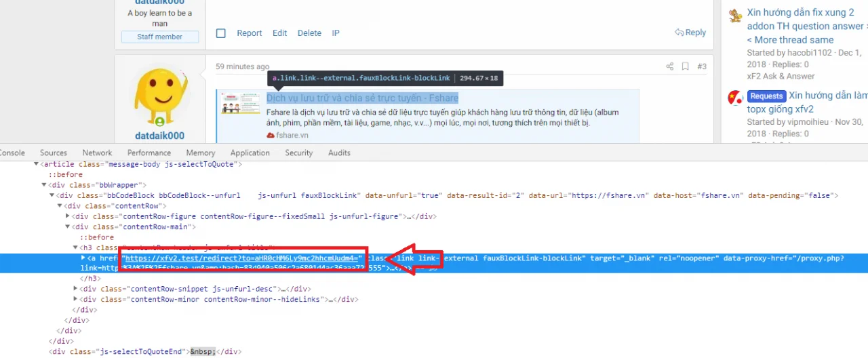Screen dimensions: 868x358
Task: Open the xfv2.test redirect href link
Action: [x=243, y=258]
